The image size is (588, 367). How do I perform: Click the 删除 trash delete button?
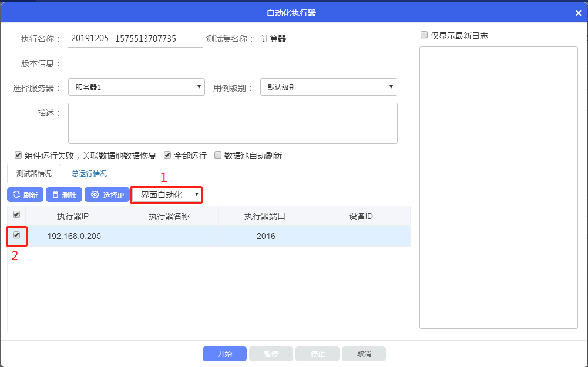pos(64,195)
